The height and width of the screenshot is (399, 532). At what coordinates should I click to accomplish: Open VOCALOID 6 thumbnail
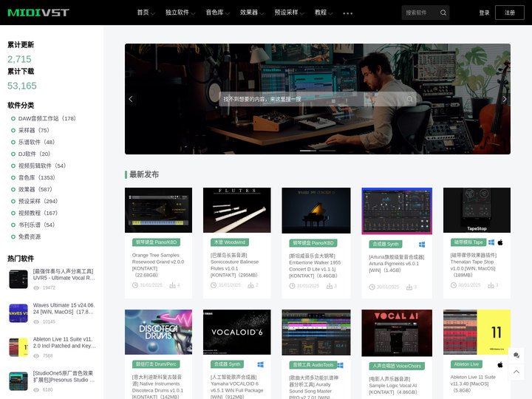(x=237, y=332)
